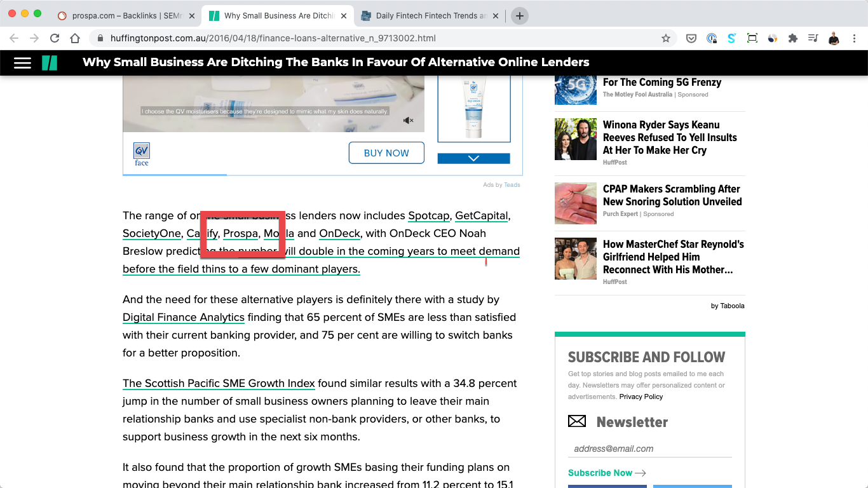Click the CPAP article thumbnail
This screenshot has height=488, width=868.
tap(576, 203)
